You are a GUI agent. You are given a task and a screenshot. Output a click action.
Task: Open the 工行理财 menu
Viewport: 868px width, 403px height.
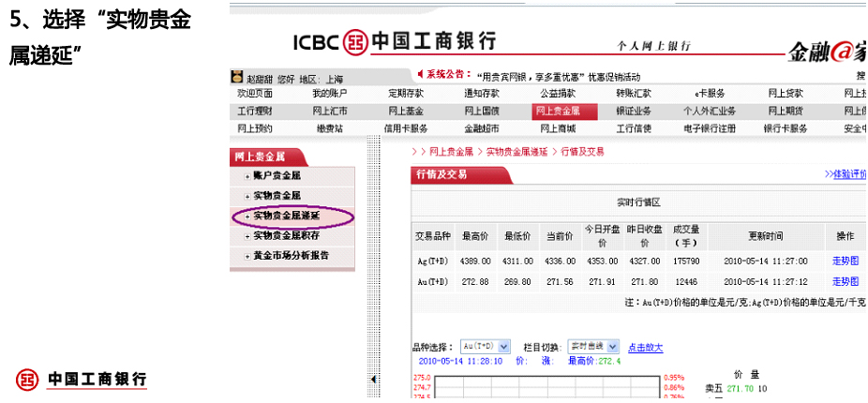click(x=255, y=112)
